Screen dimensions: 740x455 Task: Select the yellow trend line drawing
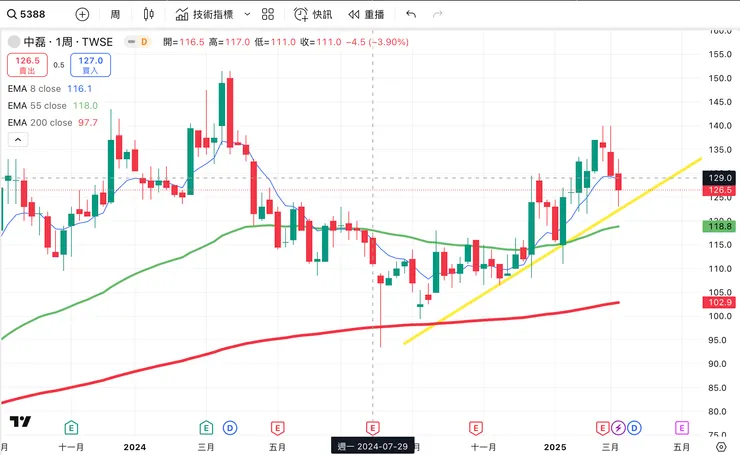[x=552, y=251]
